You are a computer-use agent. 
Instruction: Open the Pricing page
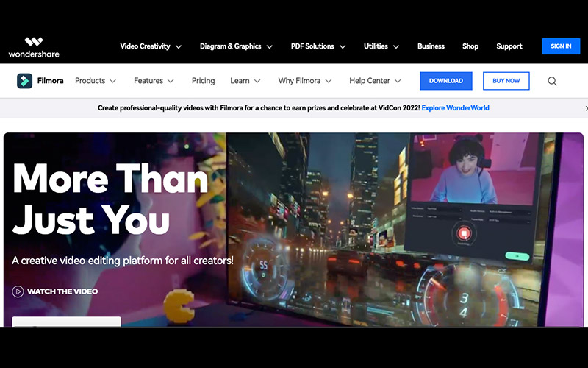pos(204,81)
